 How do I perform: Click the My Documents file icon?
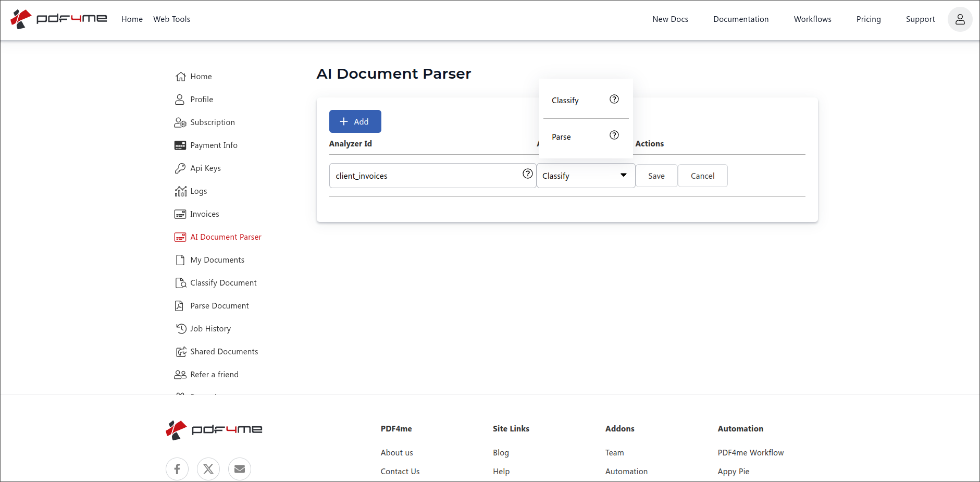(180, 260)
